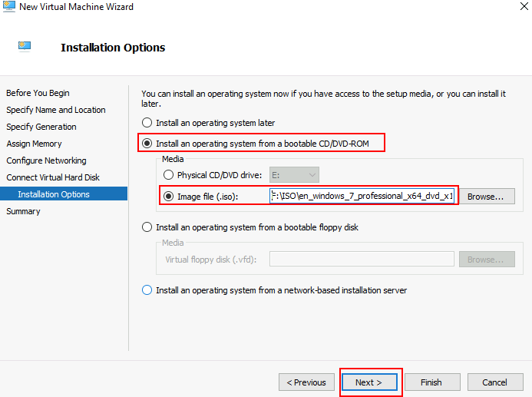Select install from bootable floppy disk option
The width and height of the screenshot is (532, 397).
click(x=147, y=227)
